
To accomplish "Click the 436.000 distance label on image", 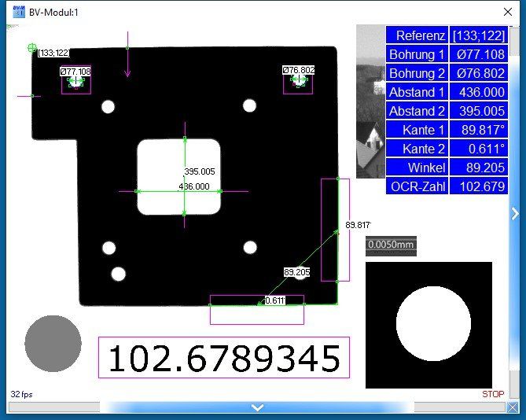I will (x=194, y=186).
